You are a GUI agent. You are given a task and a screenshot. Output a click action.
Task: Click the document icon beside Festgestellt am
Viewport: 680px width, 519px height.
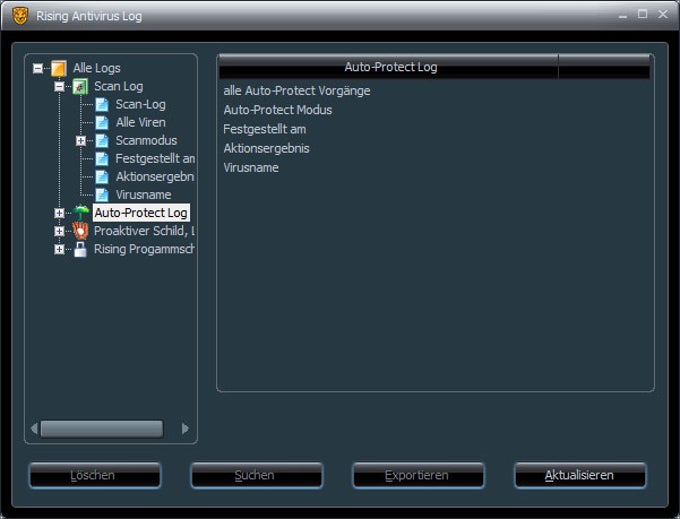tap(101, 159)
